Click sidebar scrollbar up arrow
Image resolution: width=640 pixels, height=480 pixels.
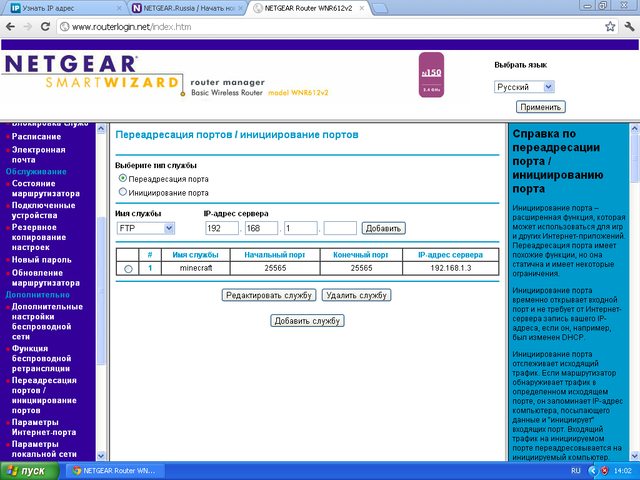[101, 129]
